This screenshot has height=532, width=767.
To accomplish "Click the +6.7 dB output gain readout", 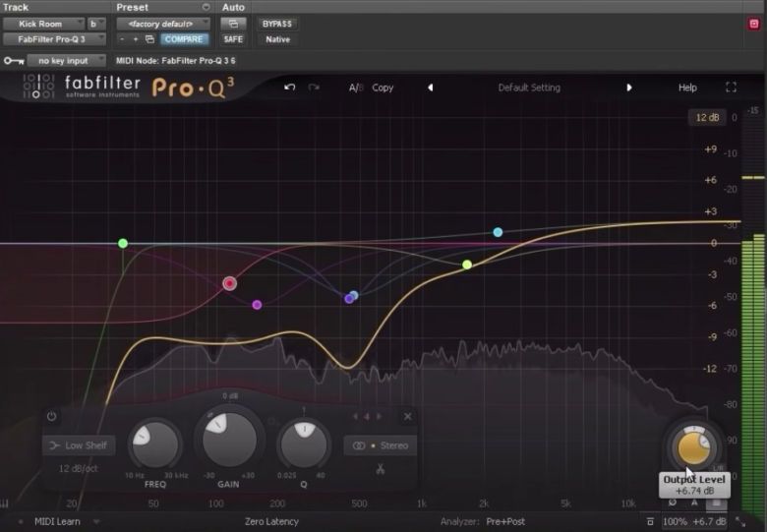I will pos(709,522).
